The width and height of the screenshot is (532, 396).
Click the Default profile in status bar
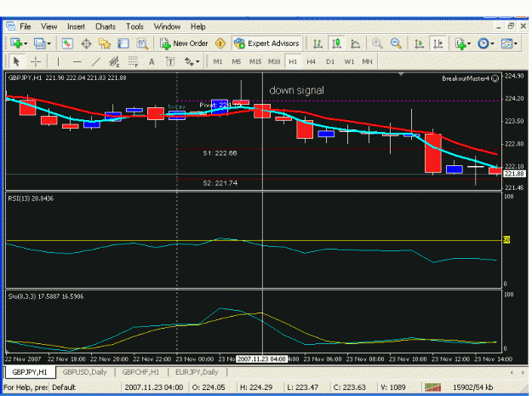pyautogui.click(x=64, y=387)
